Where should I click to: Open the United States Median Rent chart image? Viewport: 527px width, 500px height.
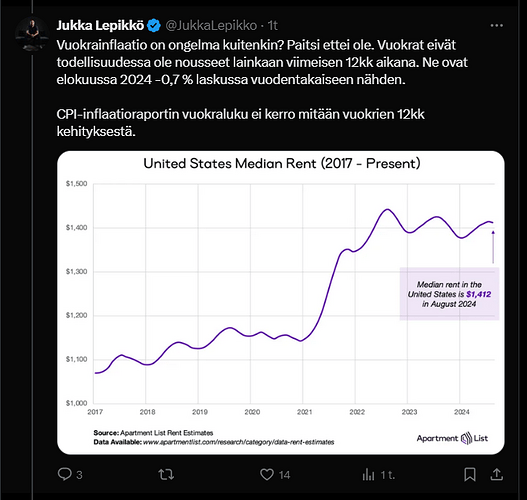(x=281, y=303)
